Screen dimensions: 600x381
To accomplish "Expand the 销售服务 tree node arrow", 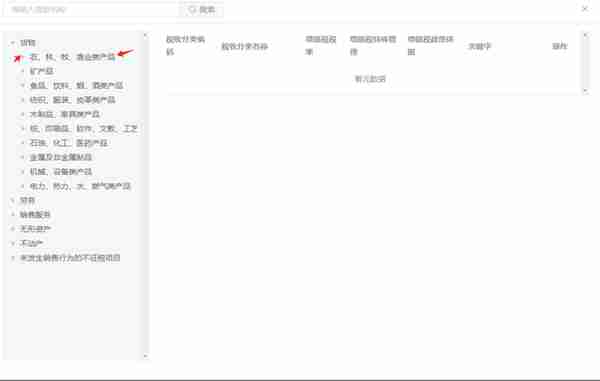I will click(13, 215).
